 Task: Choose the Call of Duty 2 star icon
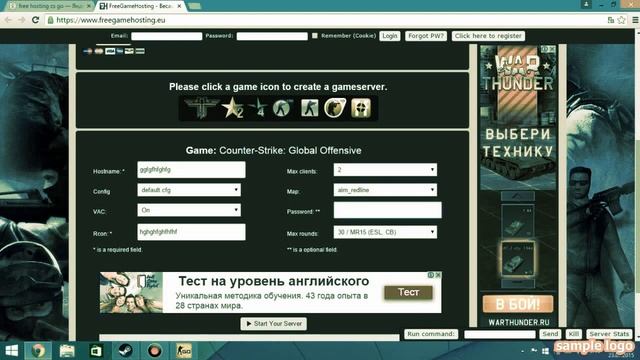click(x=232, y=108)
